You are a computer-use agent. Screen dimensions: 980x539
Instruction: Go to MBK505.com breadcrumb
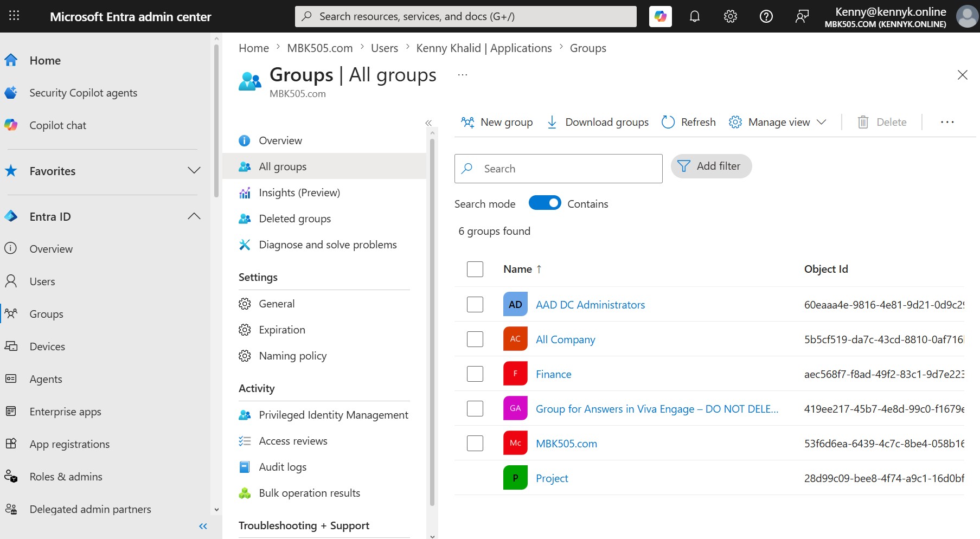(319, 48)
